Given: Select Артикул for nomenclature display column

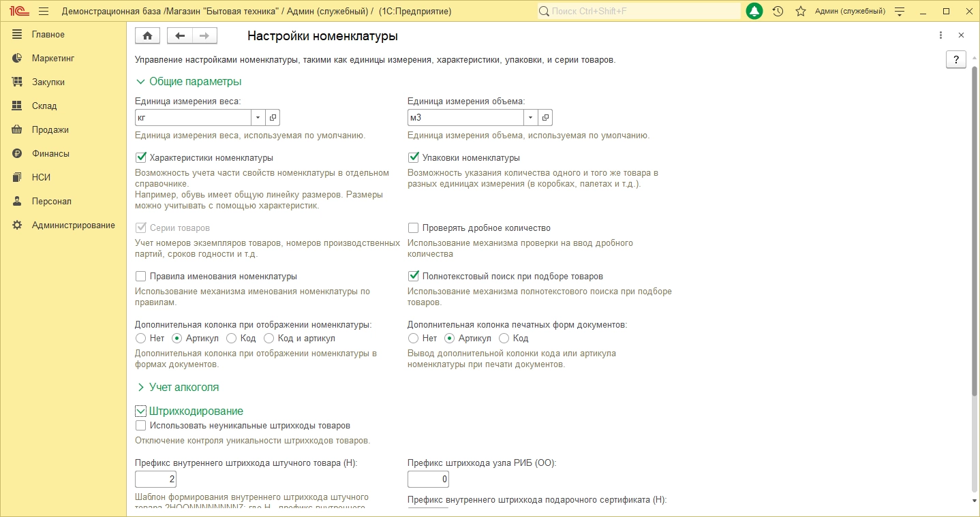Looking at the screenshot, I should click(177, 338).
